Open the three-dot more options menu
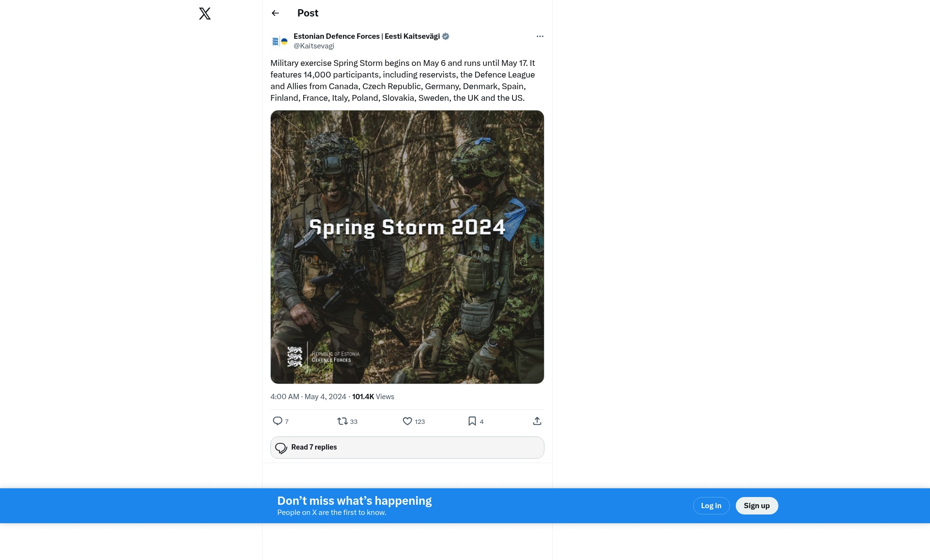The width and height of the screenshot is (930, 560). point(540,36)
